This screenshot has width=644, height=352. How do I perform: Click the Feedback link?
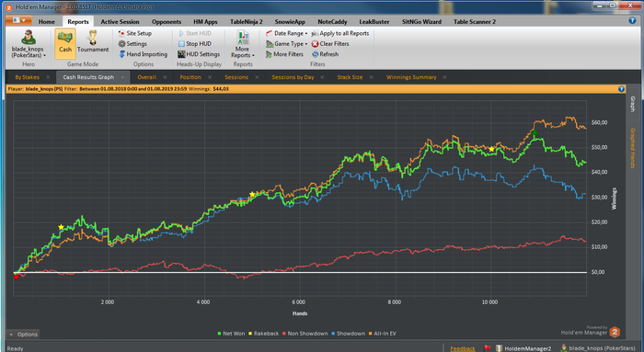tap(463, 348)
